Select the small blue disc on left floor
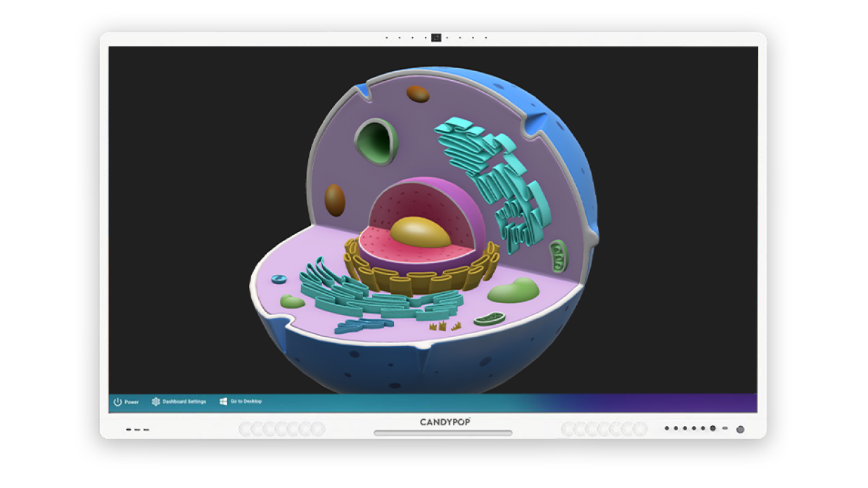The height and width of the screenshot is (488, 868). click(x=279, y=279)
